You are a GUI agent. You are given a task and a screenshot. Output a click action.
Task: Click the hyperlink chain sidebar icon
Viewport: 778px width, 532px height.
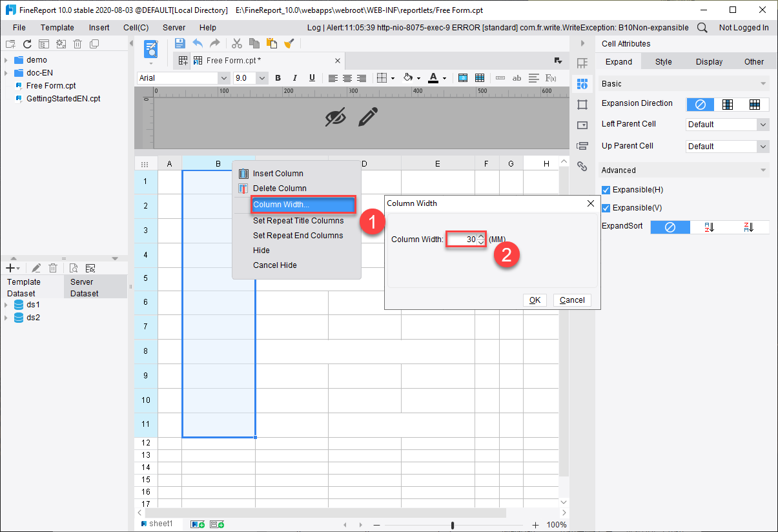582,166
